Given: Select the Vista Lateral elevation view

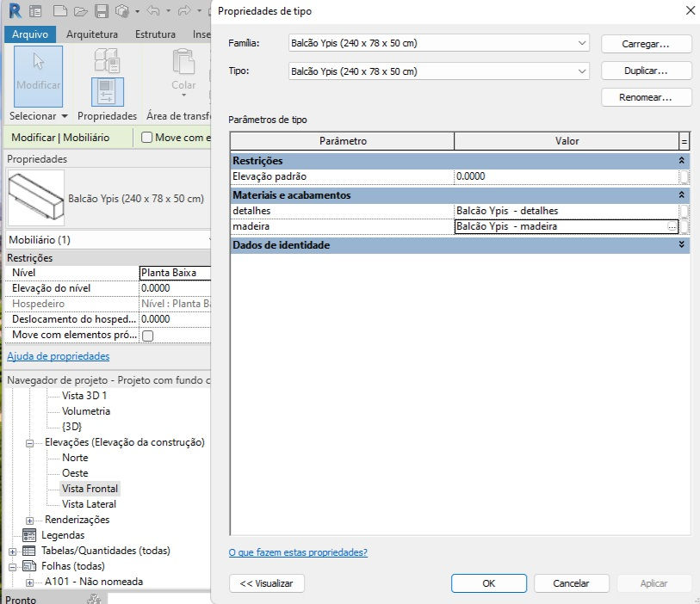Looking at the screenshot, I should coord(89,504).
